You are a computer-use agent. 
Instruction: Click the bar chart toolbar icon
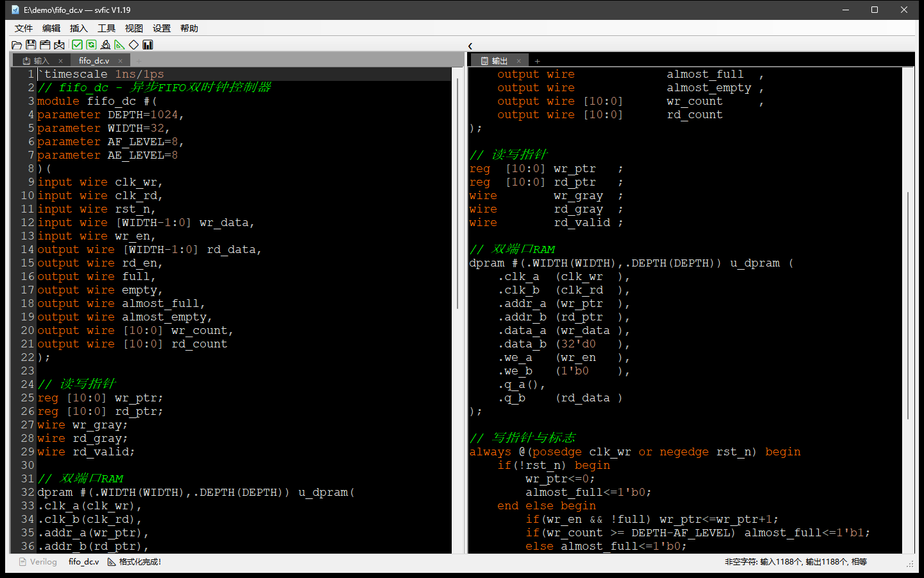[148, 45]
